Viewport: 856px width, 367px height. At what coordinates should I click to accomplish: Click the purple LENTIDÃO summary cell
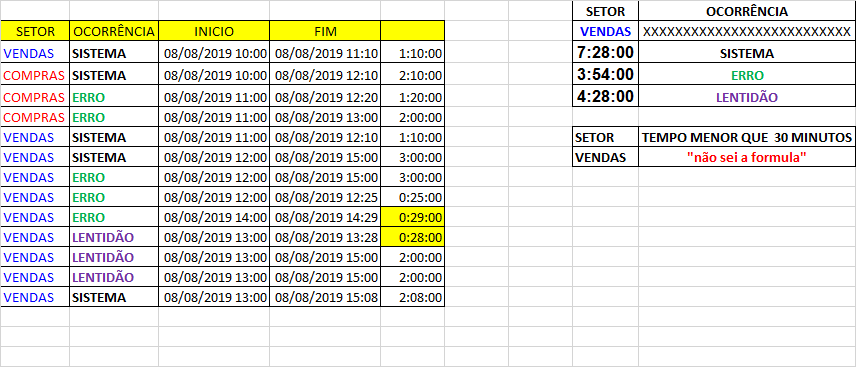pos(747,97)
